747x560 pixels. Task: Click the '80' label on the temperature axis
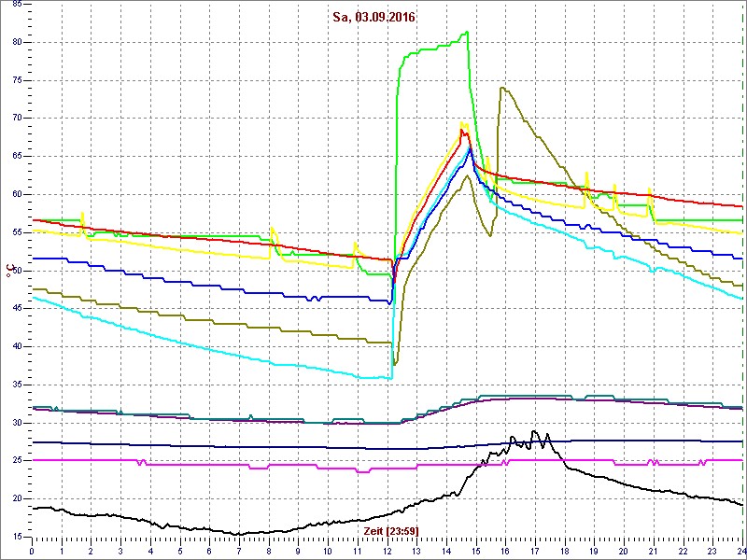click(17, 42)
